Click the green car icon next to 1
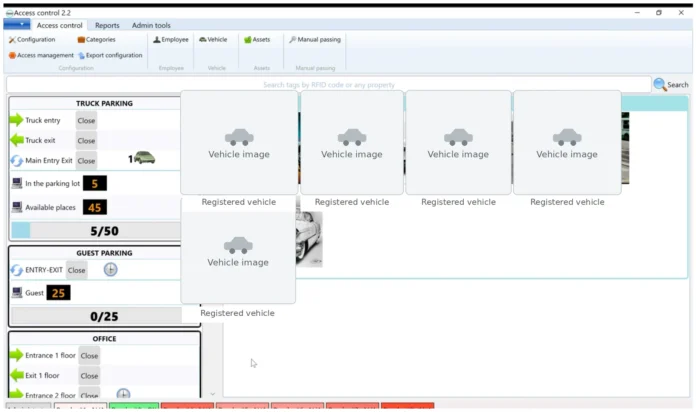Screen dimensions: 696x412 tap(144, 158)
